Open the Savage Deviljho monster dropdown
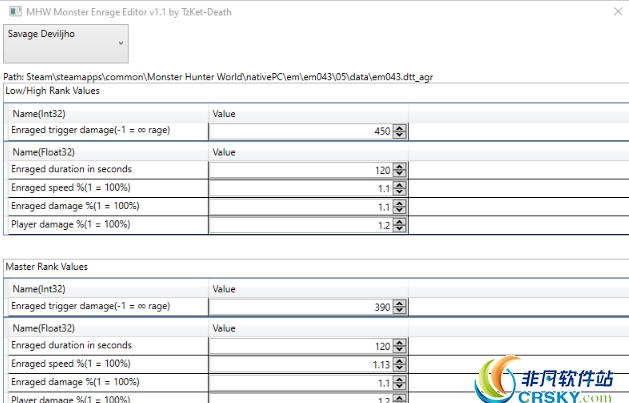This screenshot has width=629, height=403. point(65,43)
